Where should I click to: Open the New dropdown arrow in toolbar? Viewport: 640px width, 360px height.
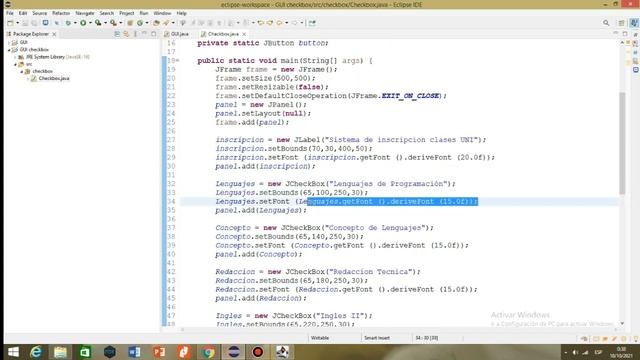pos(18,23)
